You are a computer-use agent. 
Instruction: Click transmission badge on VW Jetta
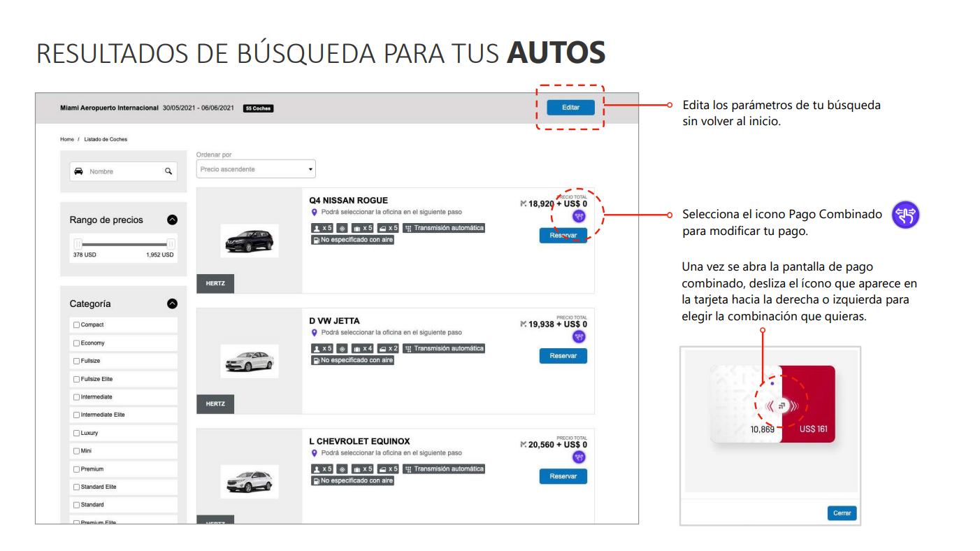(x=444, y=348)
